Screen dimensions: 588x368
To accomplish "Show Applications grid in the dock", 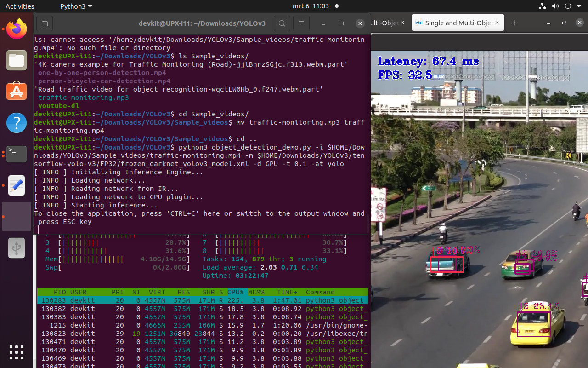I will (17, 352).
